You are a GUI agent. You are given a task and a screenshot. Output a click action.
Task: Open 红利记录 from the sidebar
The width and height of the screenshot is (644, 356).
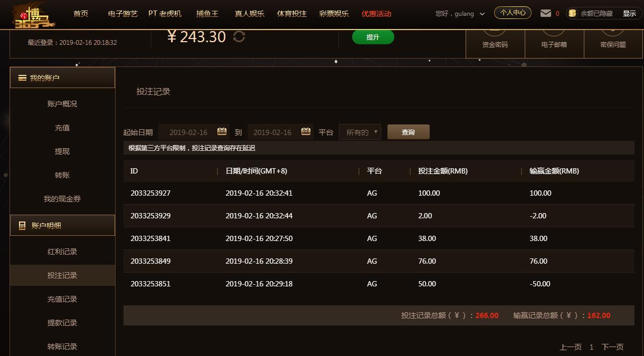click(62, 252)
